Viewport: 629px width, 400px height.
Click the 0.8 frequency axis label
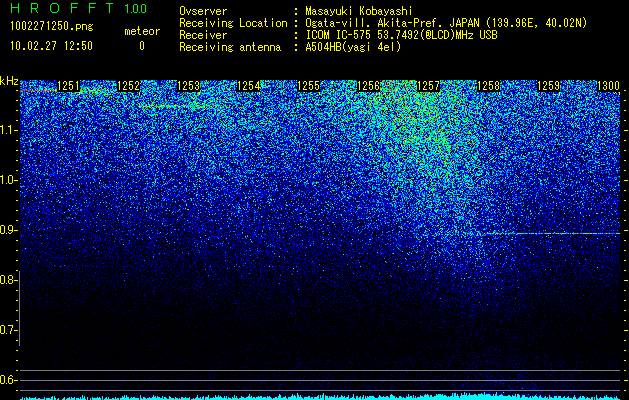click(8, 280)
